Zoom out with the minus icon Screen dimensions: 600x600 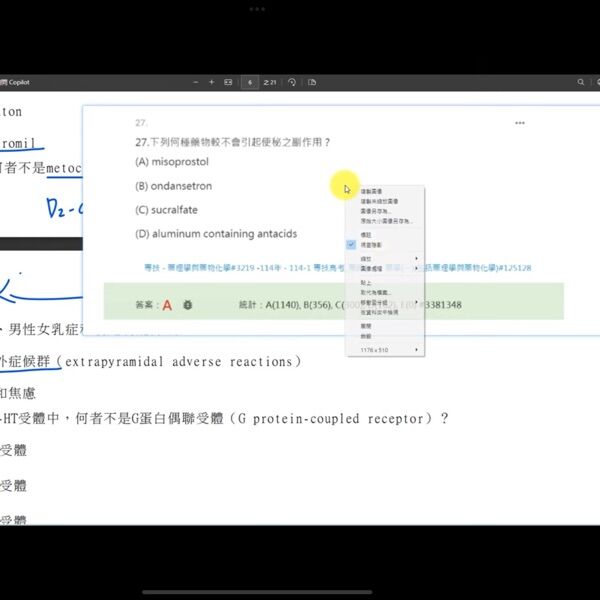[195, 81]
